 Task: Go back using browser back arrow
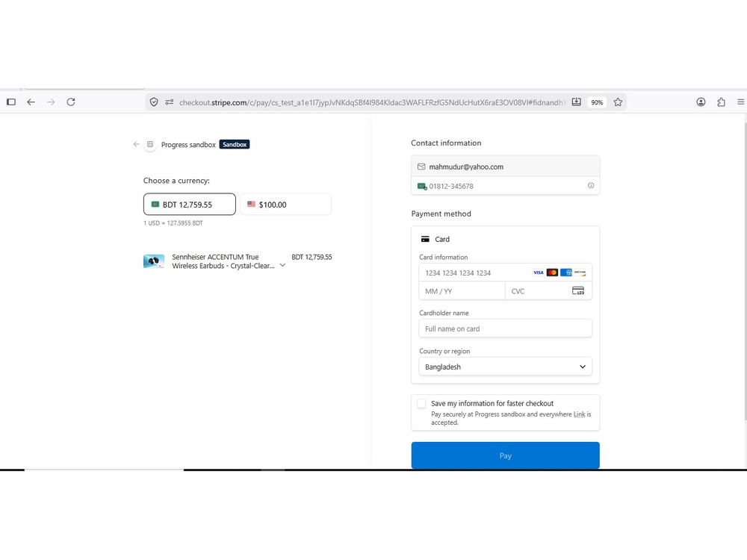pos(31,102)
